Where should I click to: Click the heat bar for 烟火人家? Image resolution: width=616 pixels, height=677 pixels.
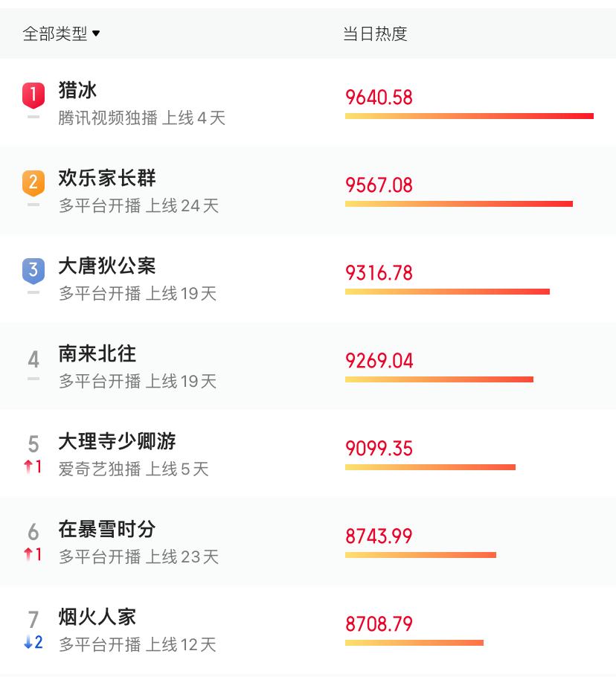pyautogui.click(x=414, y=643)
